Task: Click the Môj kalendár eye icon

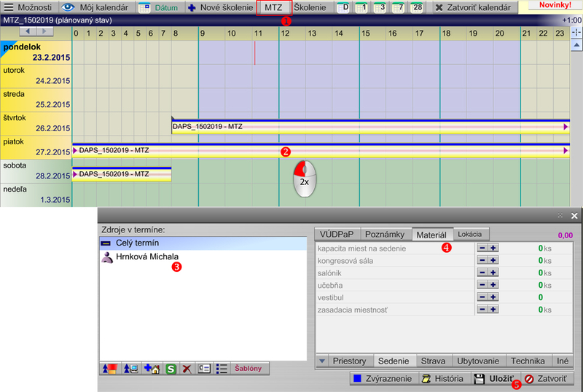Action: tap(68, 7)
